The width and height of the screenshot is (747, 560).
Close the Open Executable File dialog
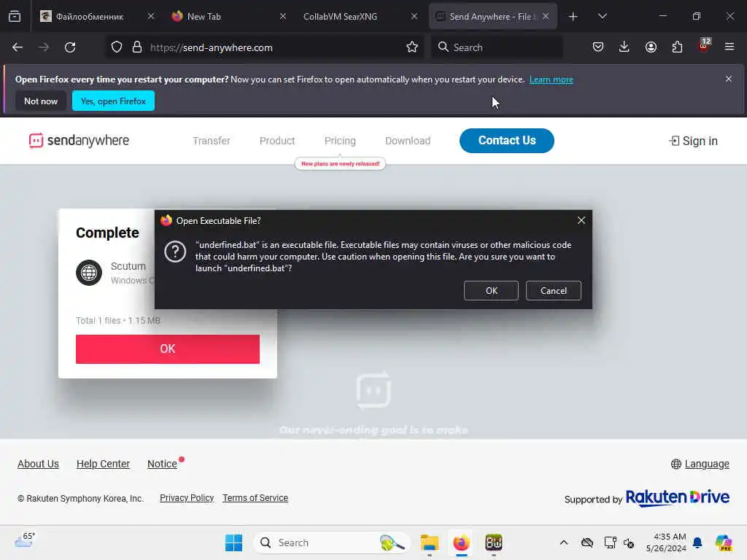point(581,220)
